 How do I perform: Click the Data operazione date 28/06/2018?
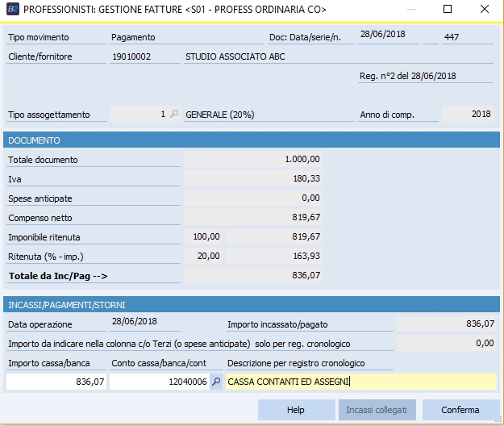pos(135,324)
